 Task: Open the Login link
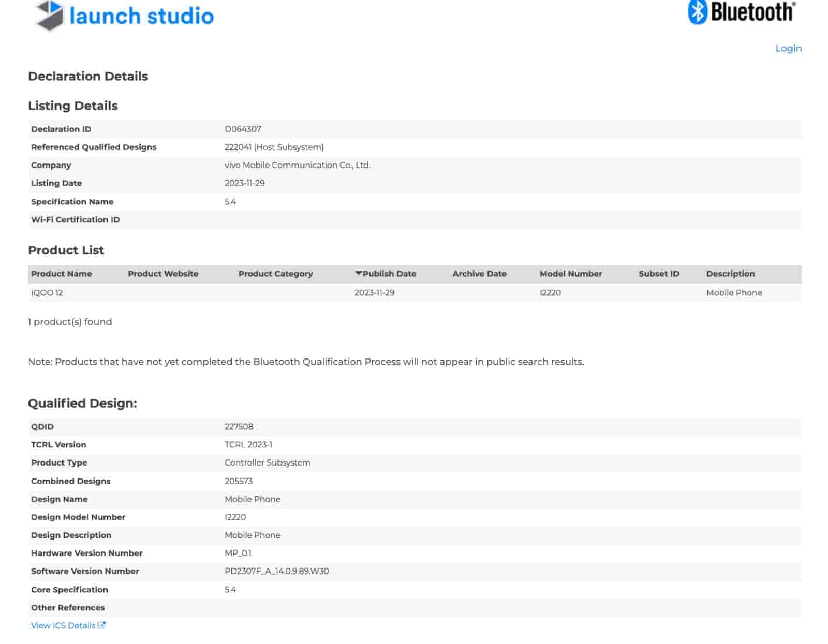coord(788,48)
